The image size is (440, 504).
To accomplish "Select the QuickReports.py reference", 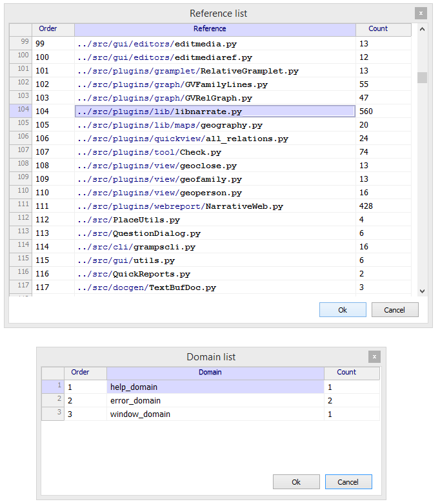I will coord(215,274).
